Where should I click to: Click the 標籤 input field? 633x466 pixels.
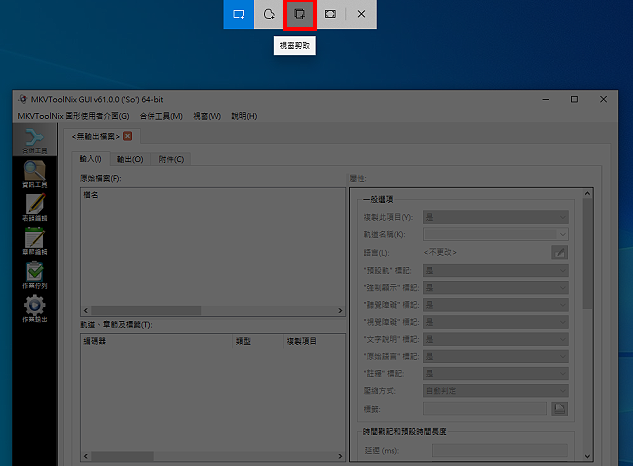point(485,409)
